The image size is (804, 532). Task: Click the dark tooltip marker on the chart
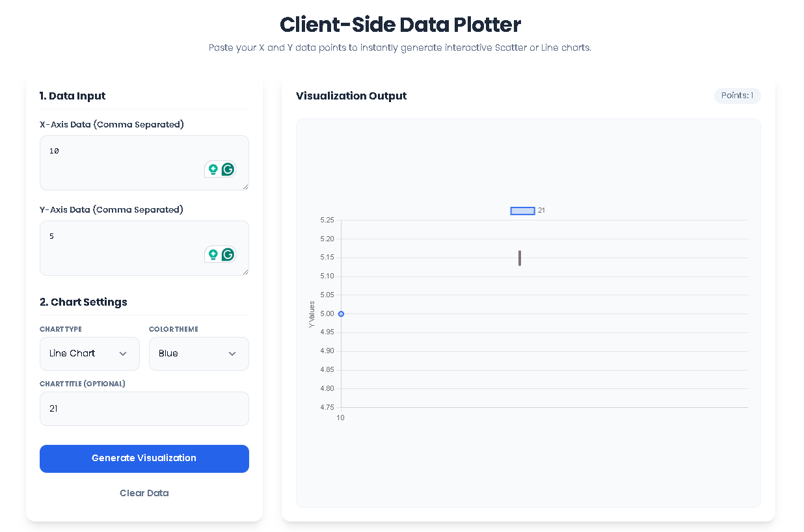[520, 258]
